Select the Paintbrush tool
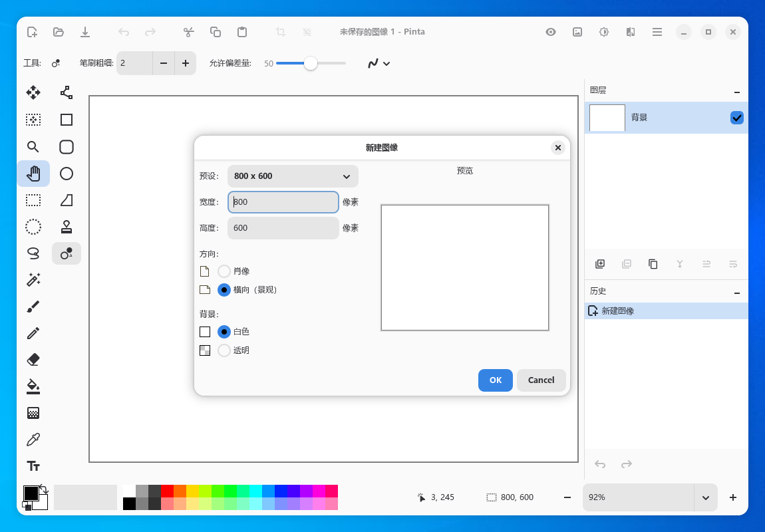This screenshot has height=532, width=765. [33, 307]
